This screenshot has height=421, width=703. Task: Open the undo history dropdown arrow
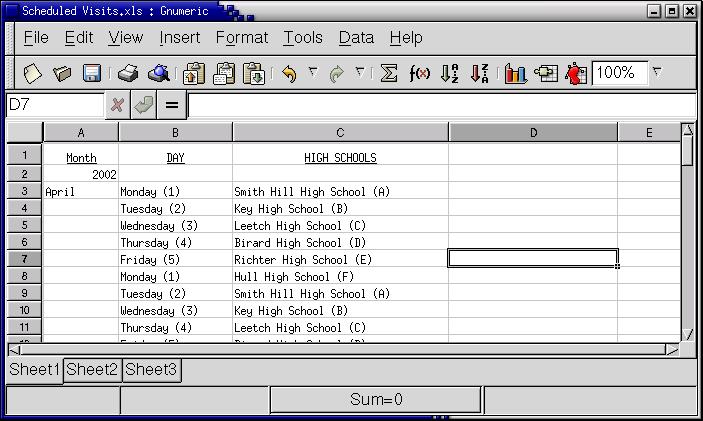point(313,72)
